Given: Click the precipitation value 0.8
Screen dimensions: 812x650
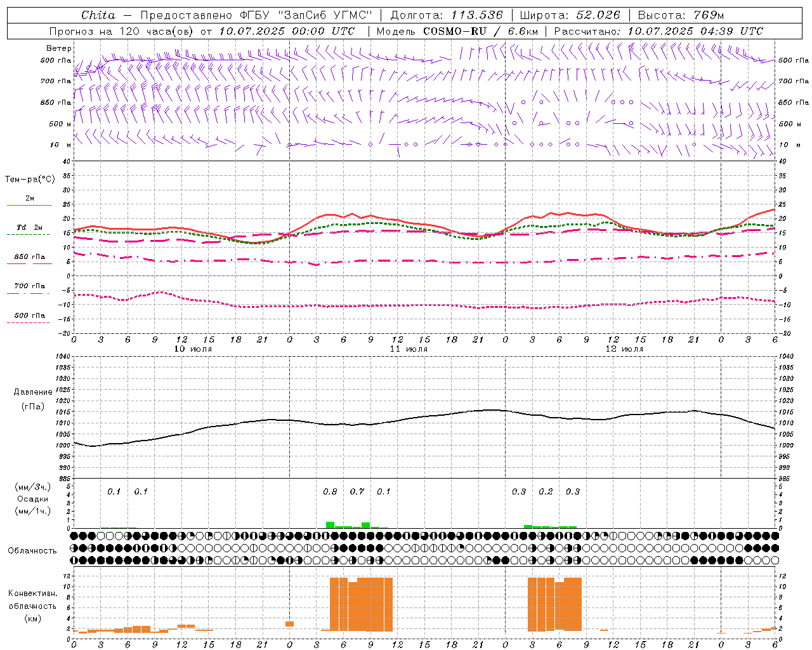Looking at the screenshot, I should click(x=330, y=491).
